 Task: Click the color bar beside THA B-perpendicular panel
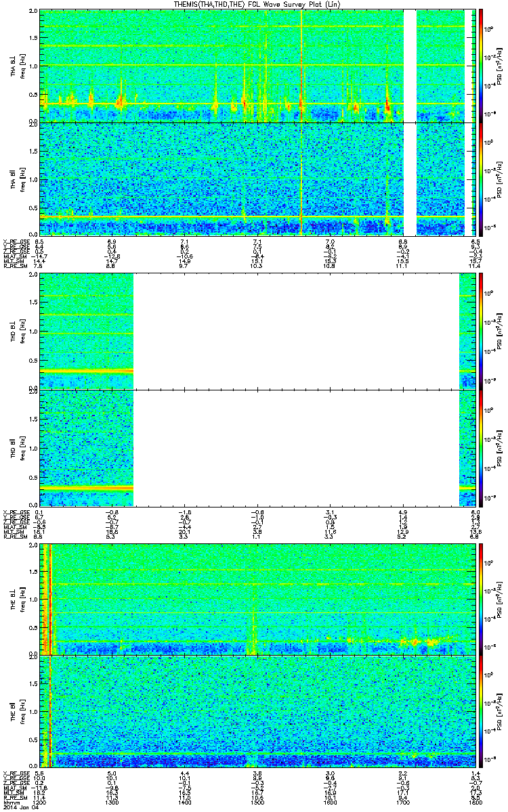pos(481,66)
